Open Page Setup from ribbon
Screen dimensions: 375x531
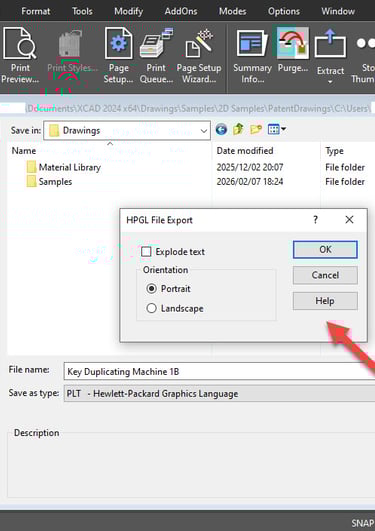(118, 56)
